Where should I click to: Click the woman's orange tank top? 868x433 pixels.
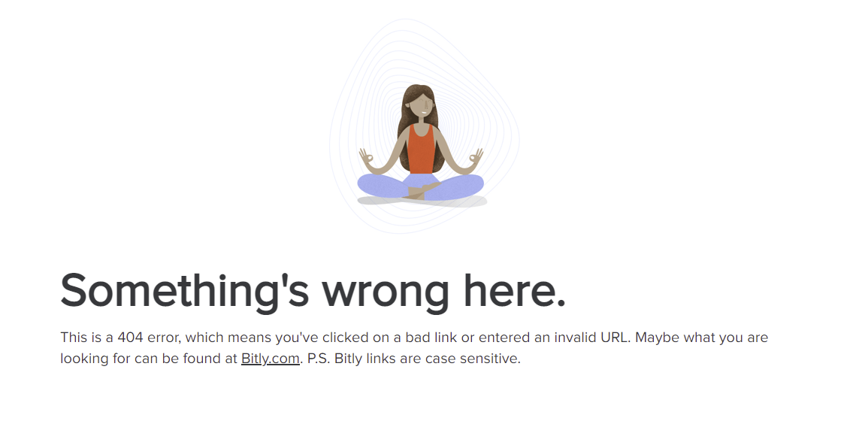pos(422,150)
